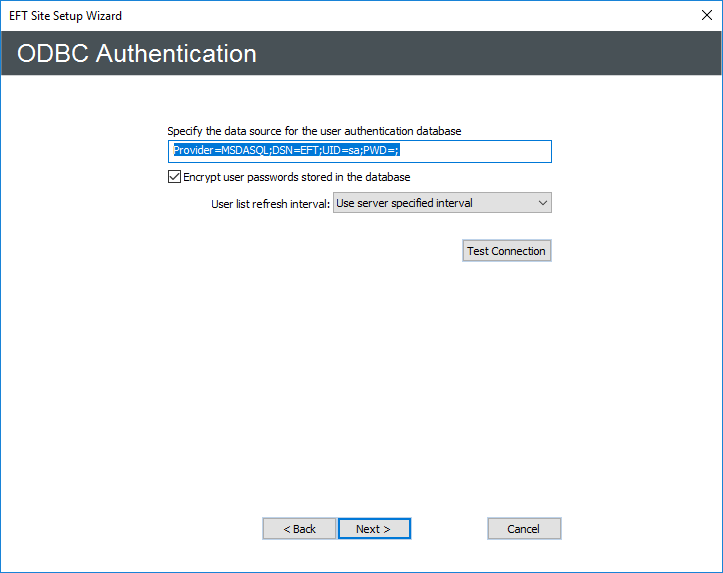
Task: Click 'UID=sa' segment of the connection string
Action: tap(340, 151)
